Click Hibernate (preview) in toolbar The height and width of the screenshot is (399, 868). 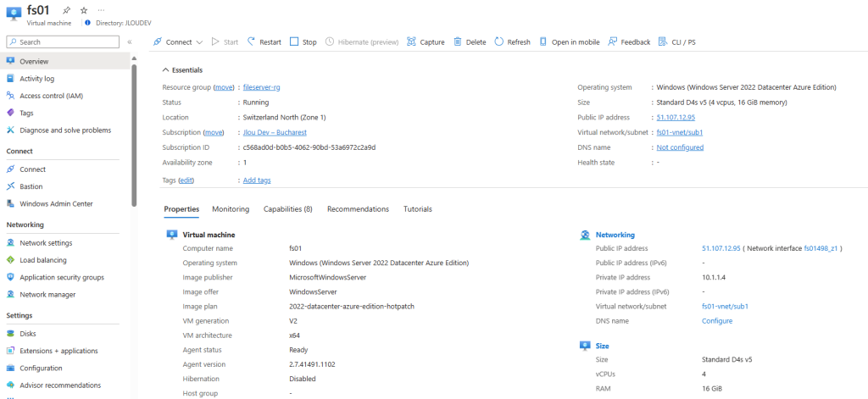click(x=362, y=42)
